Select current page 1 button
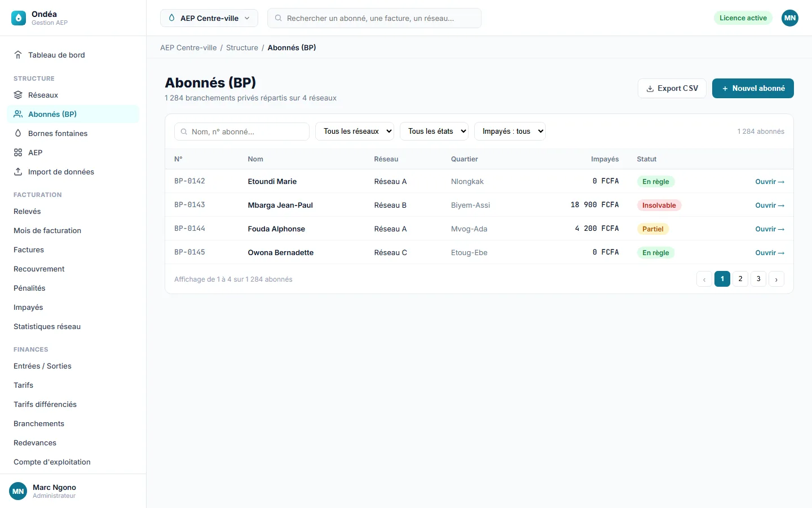The width and height of the screenshot is (812, 508). tap(722, 279)
